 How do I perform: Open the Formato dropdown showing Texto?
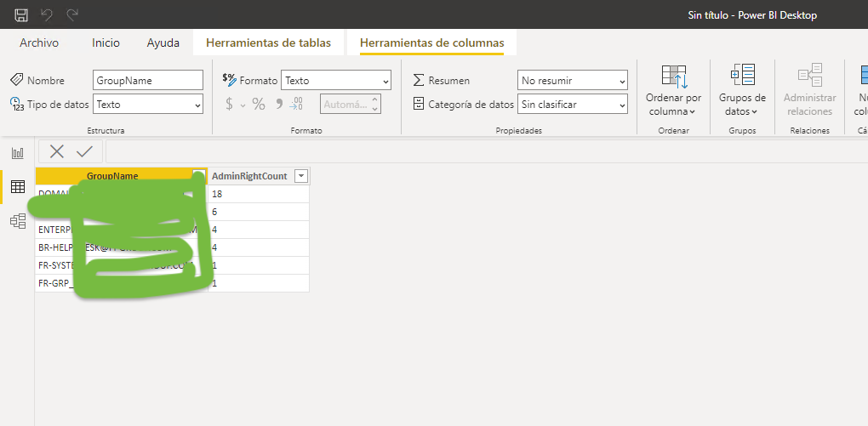(x=335, y=80)
